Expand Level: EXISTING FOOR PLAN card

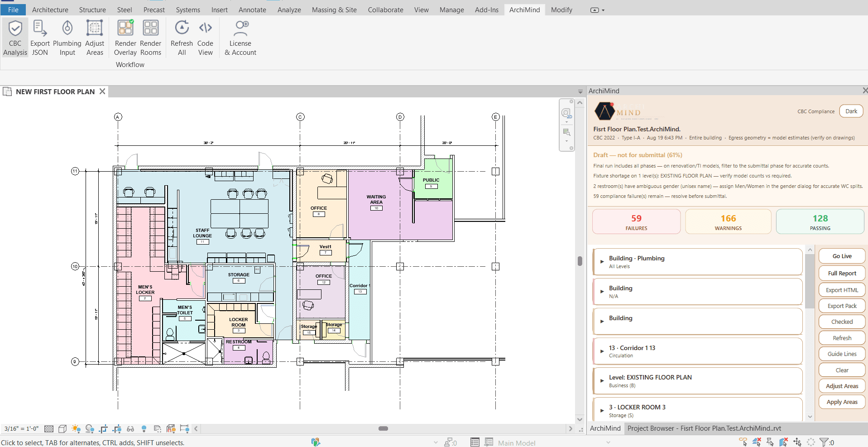point(697,381)
